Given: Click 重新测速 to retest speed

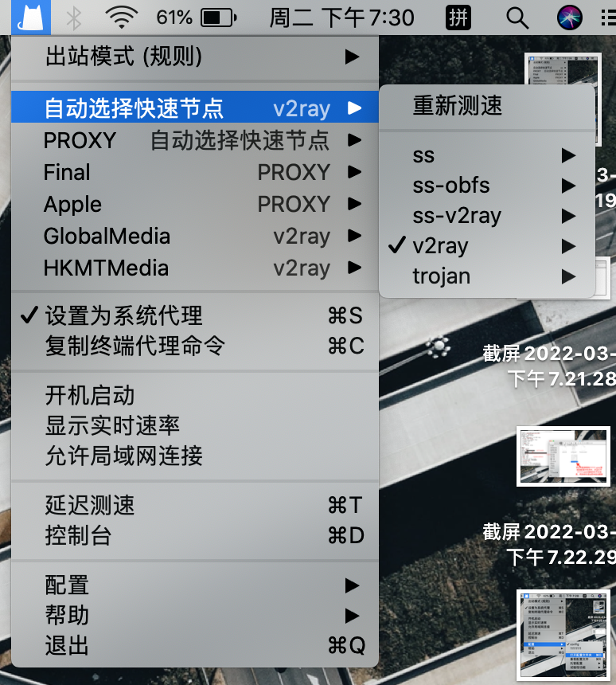Looking at the screenshot, I should 487,106.
